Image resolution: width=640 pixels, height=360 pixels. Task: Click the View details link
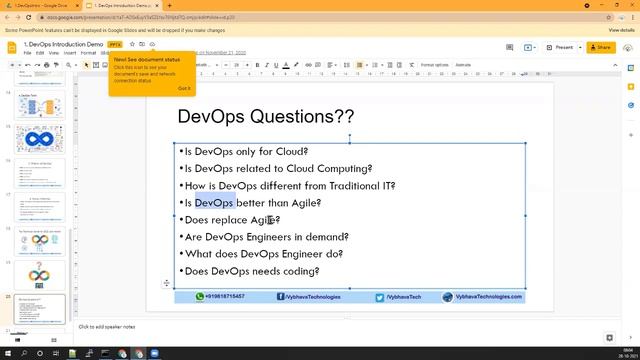click(621, 30)
